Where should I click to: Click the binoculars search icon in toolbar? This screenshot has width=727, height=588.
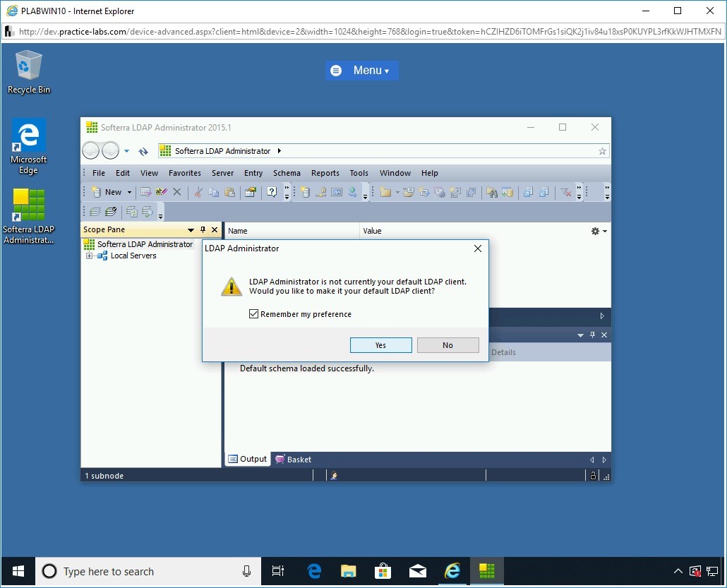click(x=492, y=192)
